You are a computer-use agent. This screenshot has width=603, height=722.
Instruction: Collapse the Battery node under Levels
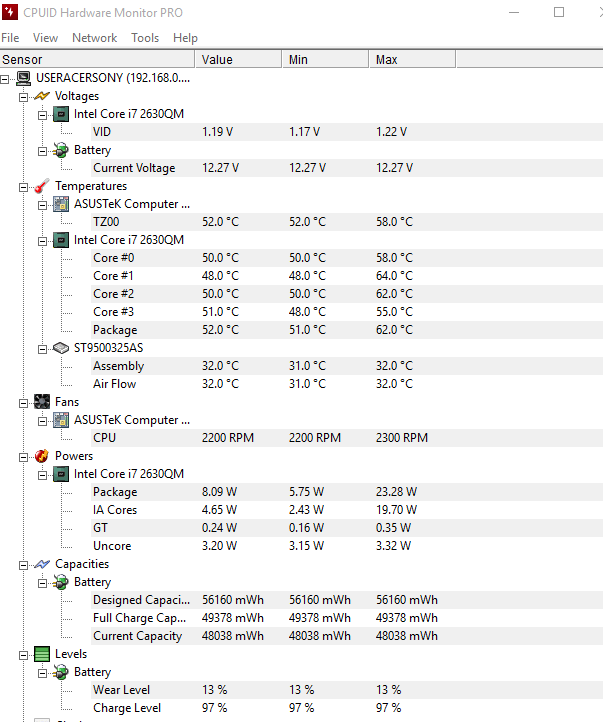coord(42,673)
